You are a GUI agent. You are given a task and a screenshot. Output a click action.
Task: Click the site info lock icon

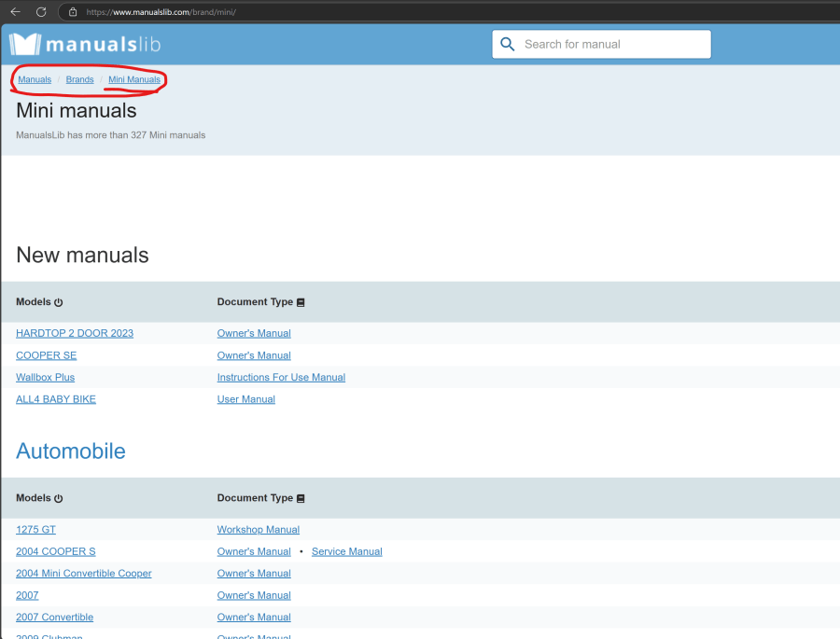[73, 12]
